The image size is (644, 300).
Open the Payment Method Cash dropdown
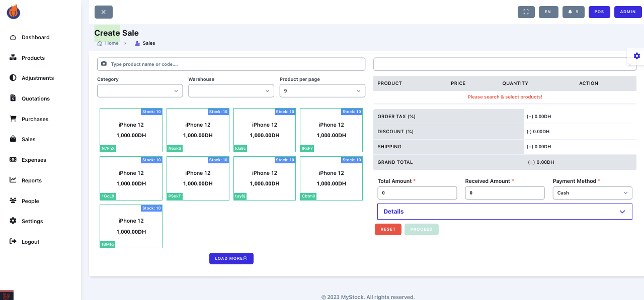[593, 193]
